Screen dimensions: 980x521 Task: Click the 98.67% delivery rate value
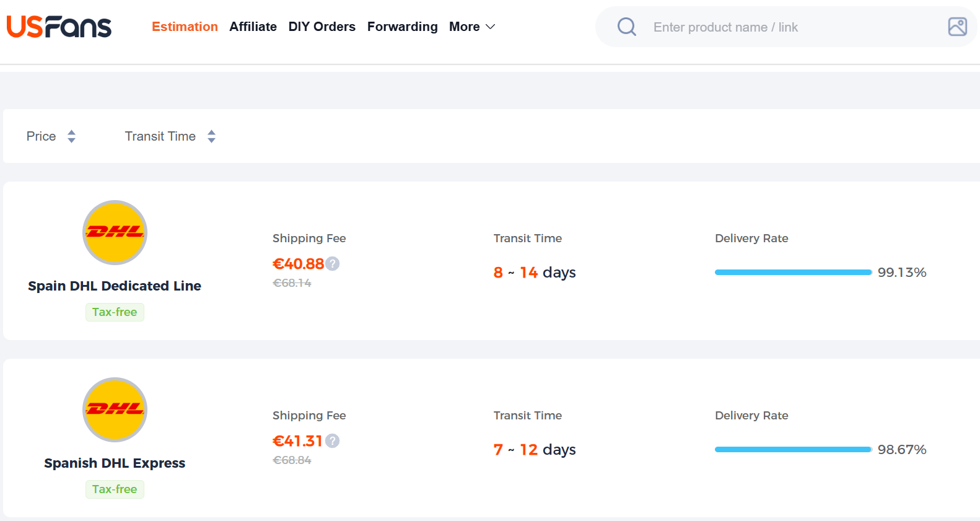pyautogui.click(x=902, y=450)
